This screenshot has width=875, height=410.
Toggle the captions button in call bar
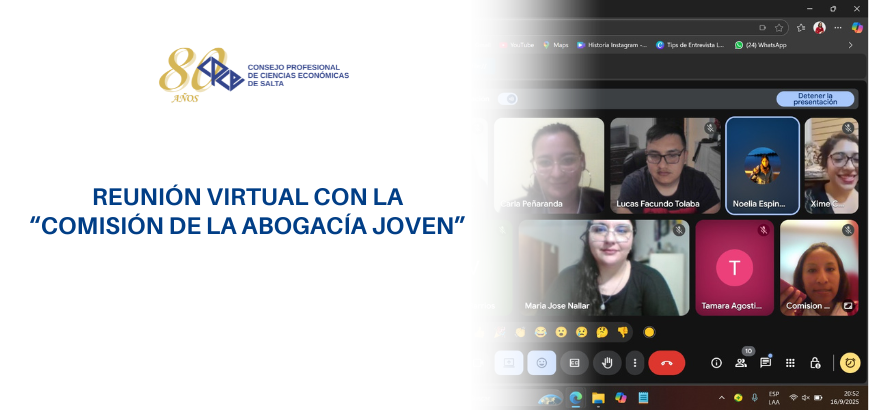click(574, 363)
